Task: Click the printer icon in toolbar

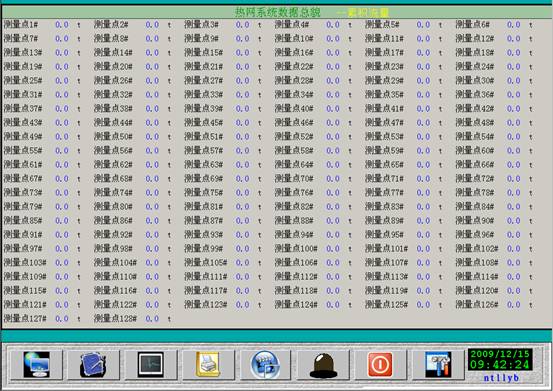Action: [x=208, y=365]
